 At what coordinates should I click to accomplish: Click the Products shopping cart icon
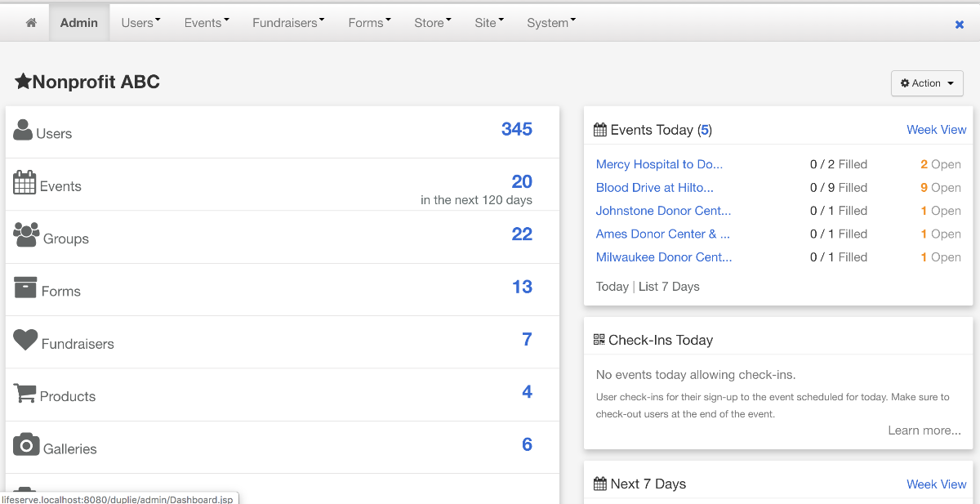tap(25, 393)
